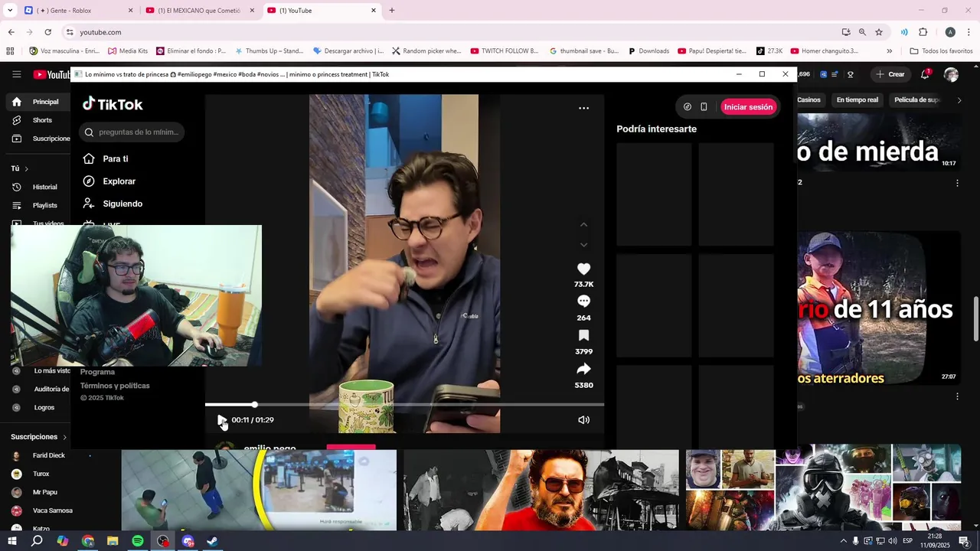This screenshot has width=980, height=551.
Task: Click the TikTok video progress bar
Action: [404, 404]
